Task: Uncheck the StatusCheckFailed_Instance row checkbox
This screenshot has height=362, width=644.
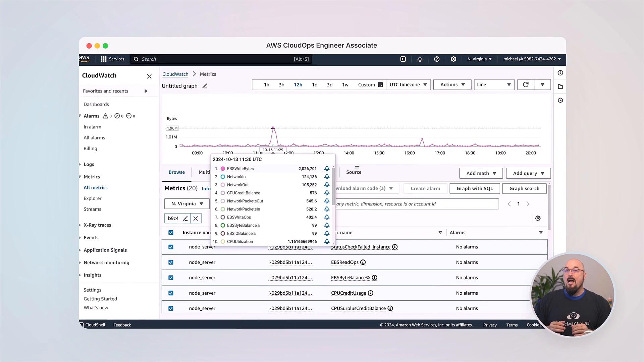Action: point(171,247)
